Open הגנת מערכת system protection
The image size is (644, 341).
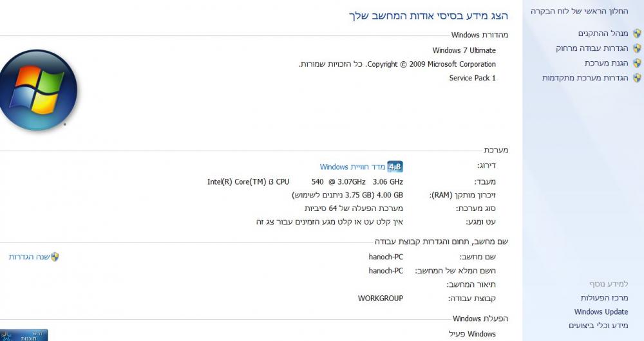click(x=606, y=63)
